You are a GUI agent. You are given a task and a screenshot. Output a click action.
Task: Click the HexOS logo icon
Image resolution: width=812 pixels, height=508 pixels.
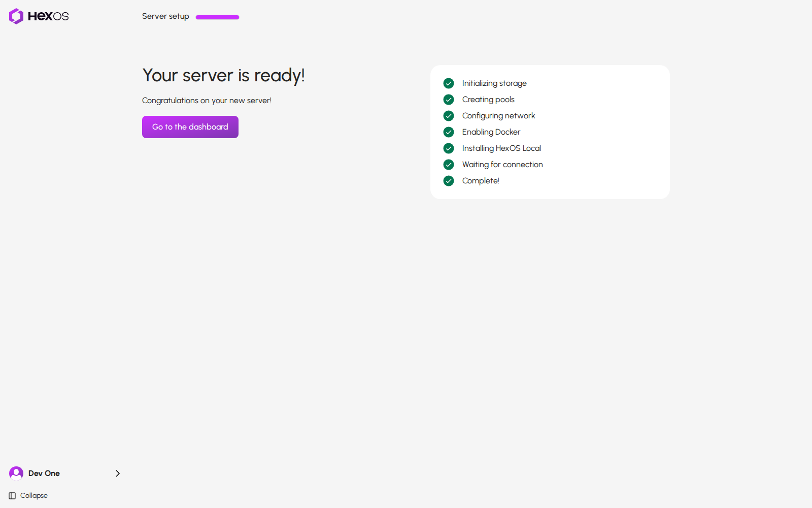[x=16, y=16]
